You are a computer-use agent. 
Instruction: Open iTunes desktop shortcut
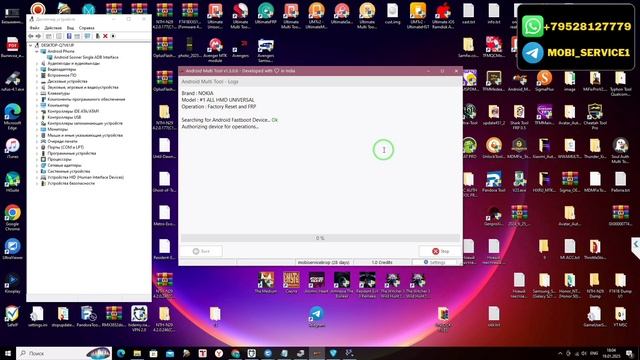pyautogui.click(x=13, y=149)
